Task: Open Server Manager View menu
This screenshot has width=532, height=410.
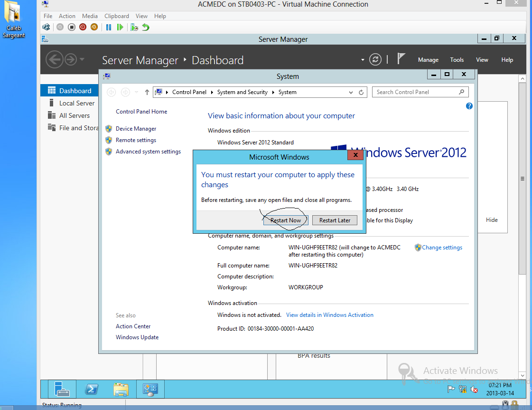Action: point(482,60)
